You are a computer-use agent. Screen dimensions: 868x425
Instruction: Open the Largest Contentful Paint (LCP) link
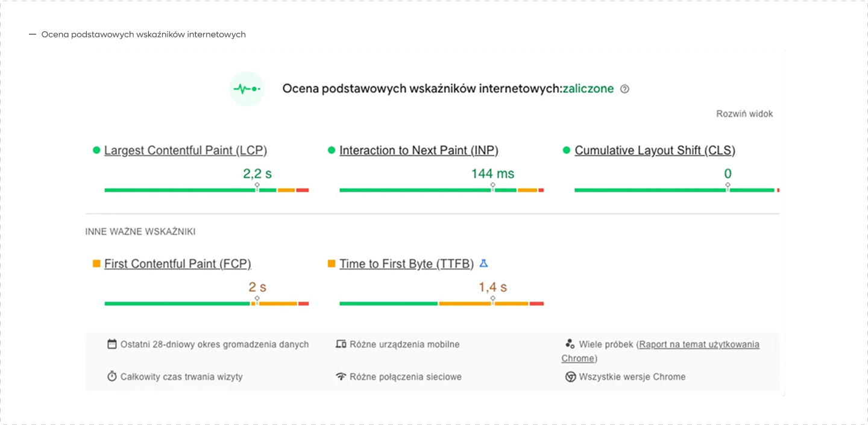coord(185,151)
